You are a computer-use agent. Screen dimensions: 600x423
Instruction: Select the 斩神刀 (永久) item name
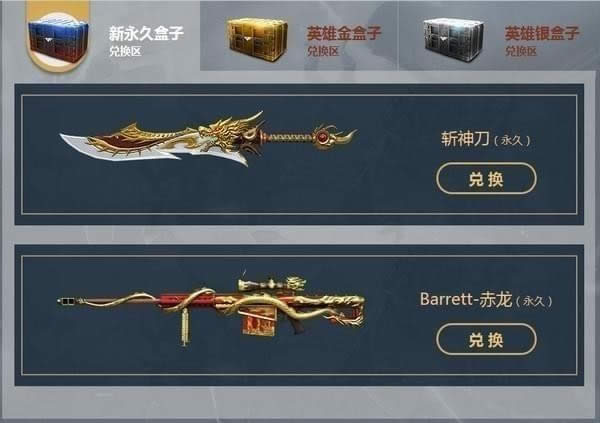486,139
